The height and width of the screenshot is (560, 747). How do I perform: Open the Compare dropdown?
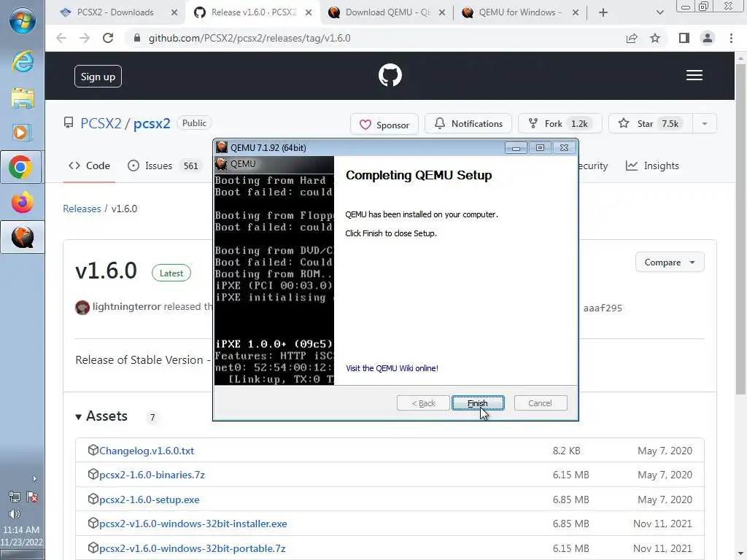click(670, 262)
